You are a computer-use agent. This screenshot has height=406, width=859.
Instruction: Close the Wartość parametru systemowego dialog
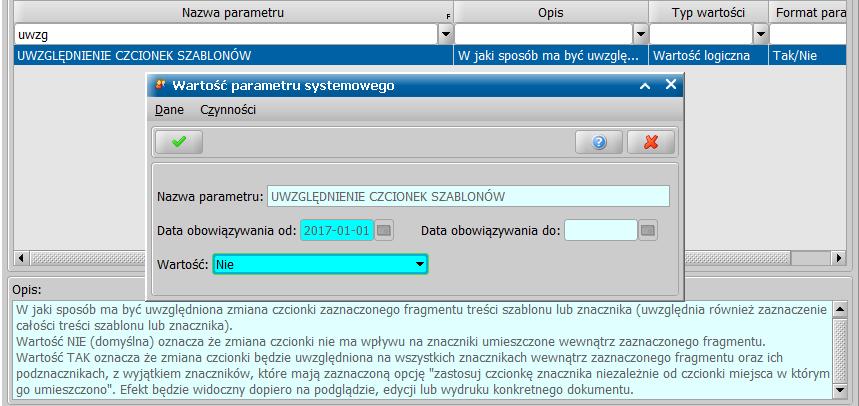pos(671,85)
